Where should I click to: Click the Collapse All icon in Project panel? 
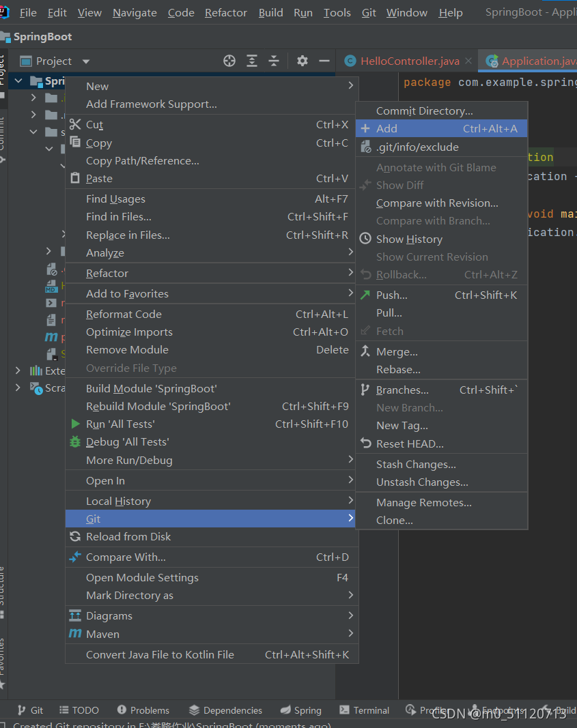point(274,61)
